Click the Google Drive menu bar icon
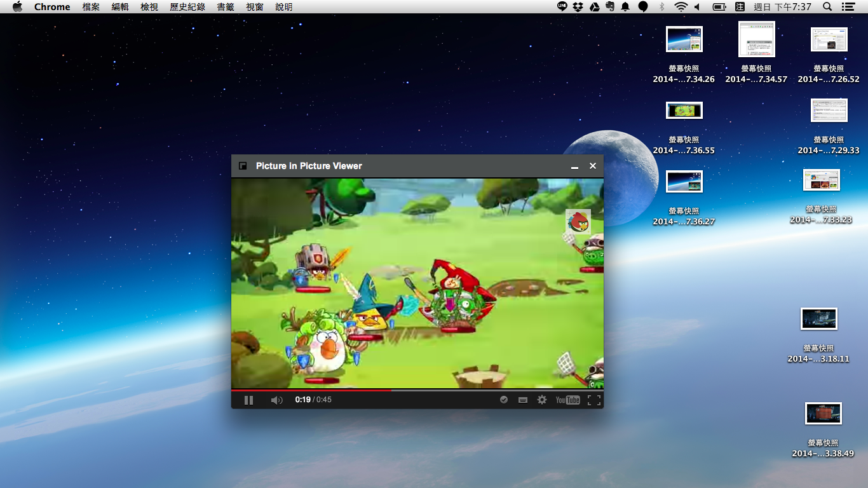Screen dimensions: 868x488 [x=594, y=7]
